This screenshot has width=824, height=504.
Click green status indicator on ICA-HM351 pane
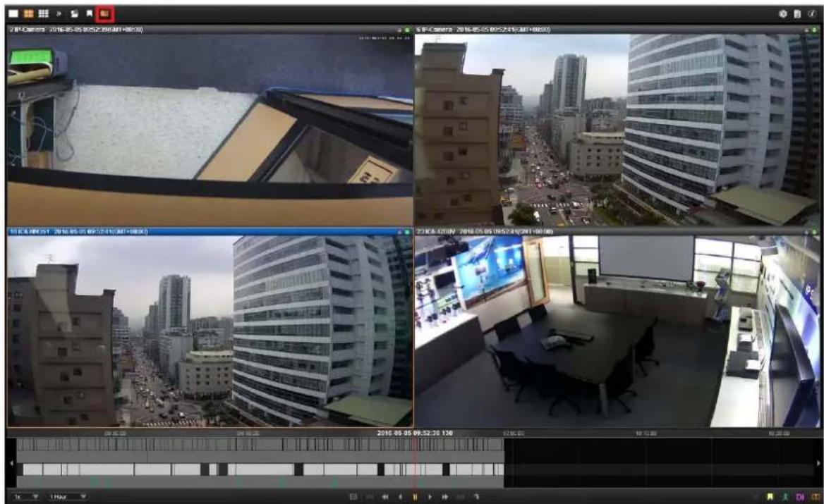pos(407,231)
